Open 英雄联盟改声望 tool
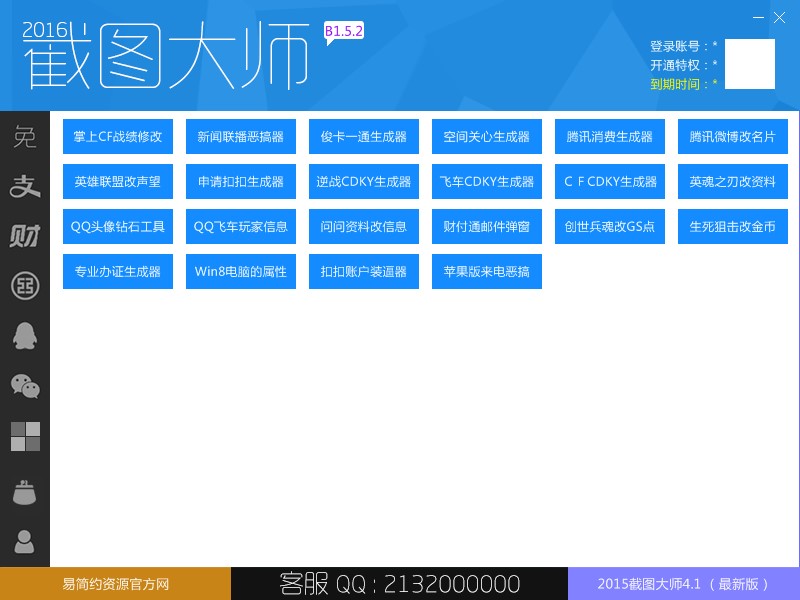The height and width of the screenshot is (600, 800). click(x=117, y=181)
